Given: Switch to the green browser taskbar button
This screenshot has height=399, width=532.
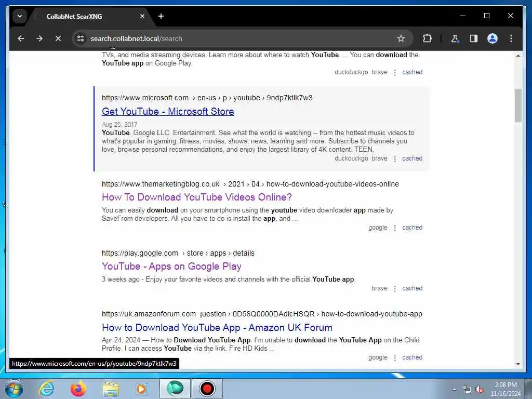Looking at the screenshot, I should point(175,389).
